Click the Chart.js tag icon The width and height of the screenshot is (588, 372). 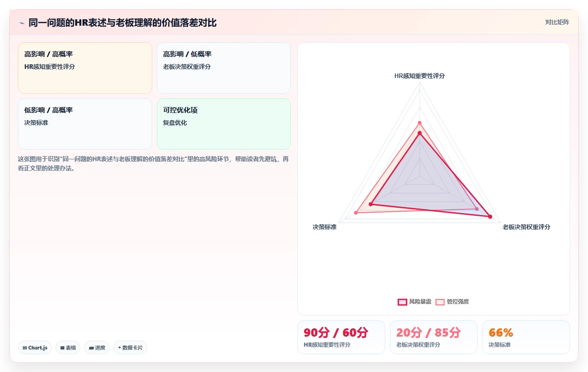coord(25,348)
